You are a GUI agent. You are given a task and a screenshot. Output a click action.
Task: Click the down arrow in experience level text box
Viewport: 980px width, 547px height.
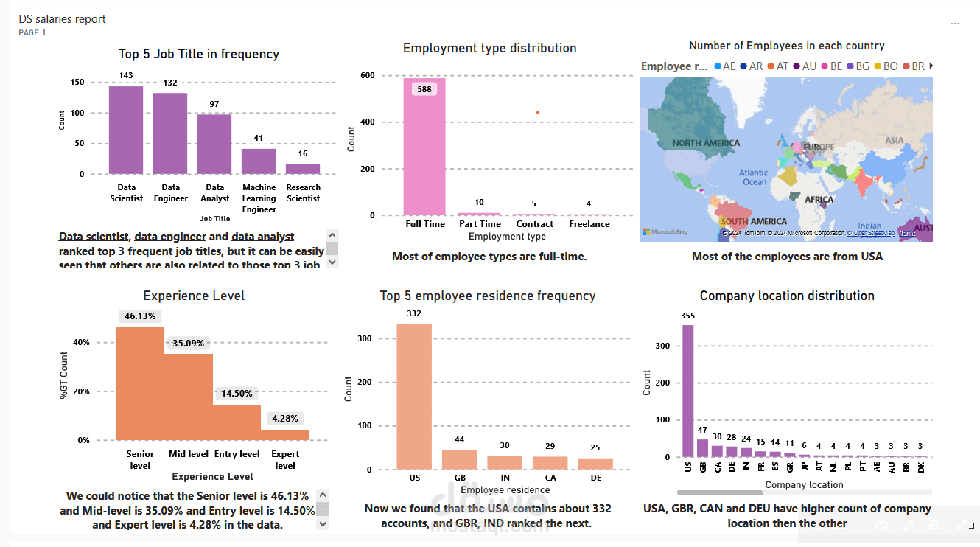point(323,523)
